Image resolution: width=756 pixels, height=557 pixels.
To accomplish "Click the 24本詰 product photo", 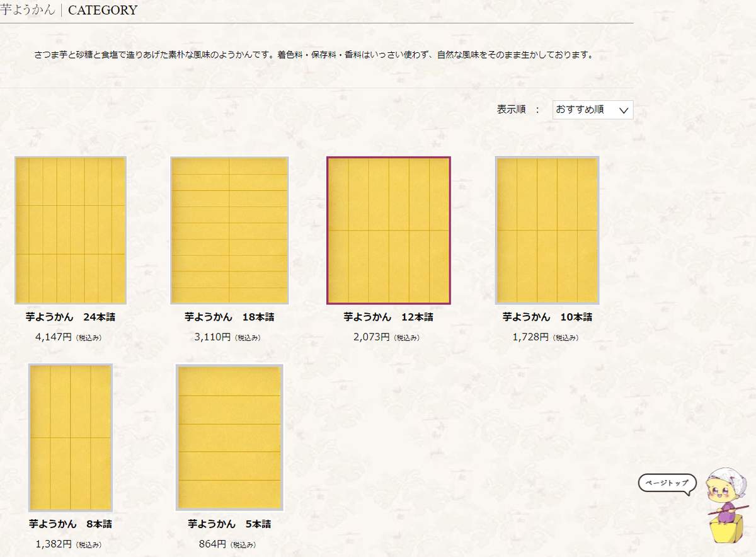I will (x=71, y=229).
